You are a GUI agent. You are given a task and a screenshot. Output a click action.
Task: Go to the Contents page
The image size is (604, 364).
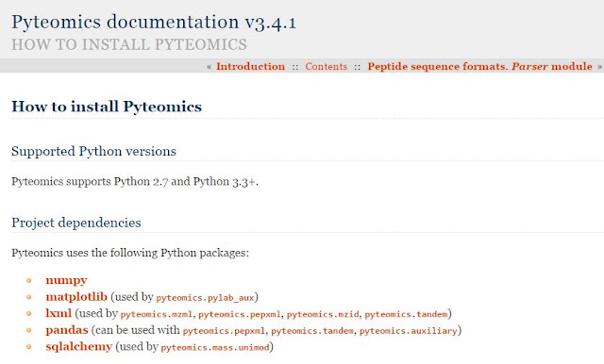(x=327, y=66)
